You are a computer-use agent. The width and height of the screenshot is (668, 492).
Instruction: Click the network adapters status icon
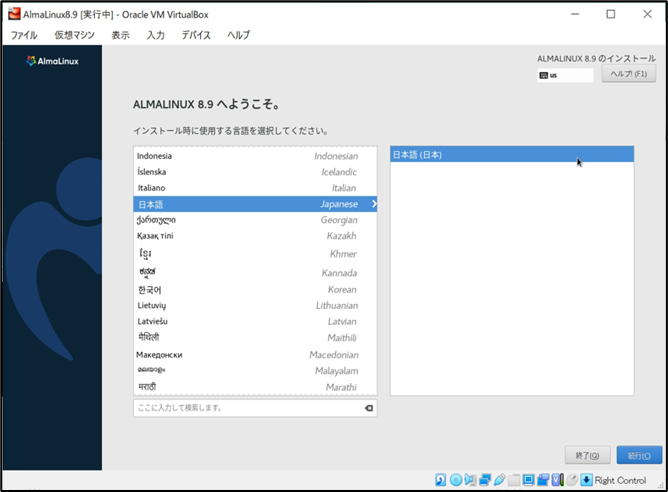pyautogui.click(x=485, y=480)
